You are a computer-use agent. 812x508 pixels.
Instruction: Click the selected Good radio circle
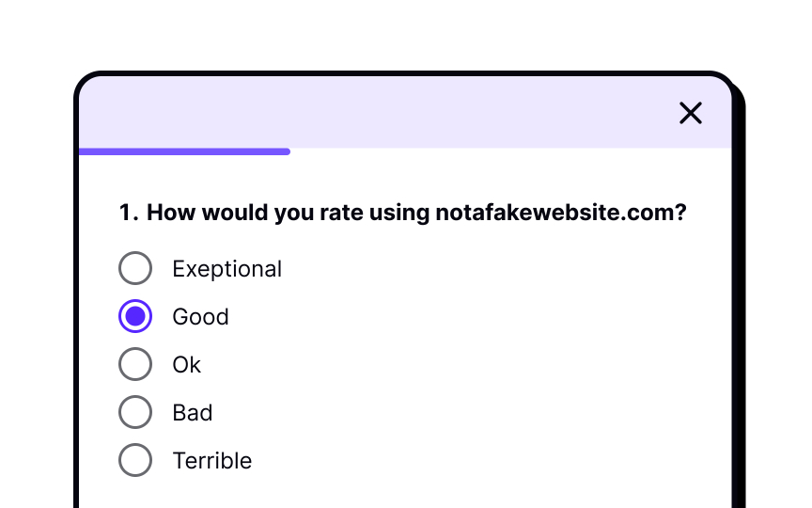[x=135, y=316]
